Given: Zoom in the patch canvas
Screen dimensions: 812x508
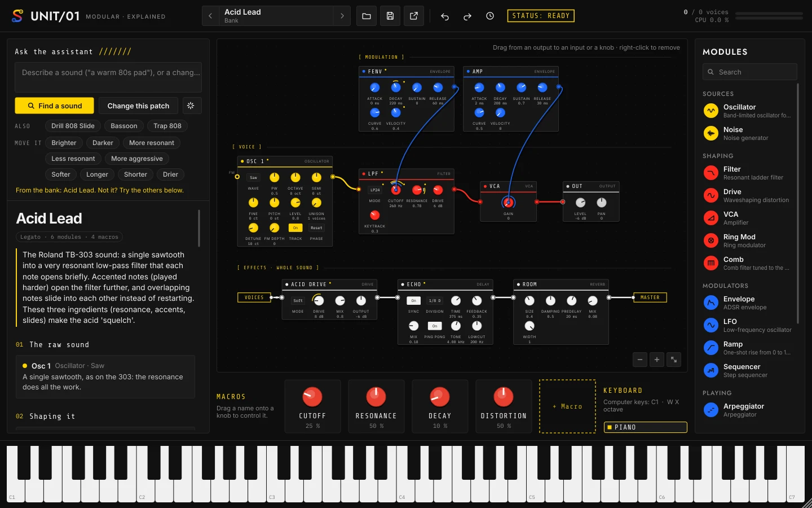Looking at the screenshot, I should pos(657,360).
